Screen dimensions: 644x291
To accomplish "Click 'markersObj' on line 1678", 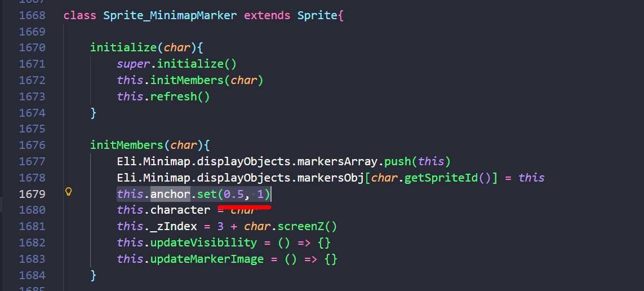I will 331,178.
